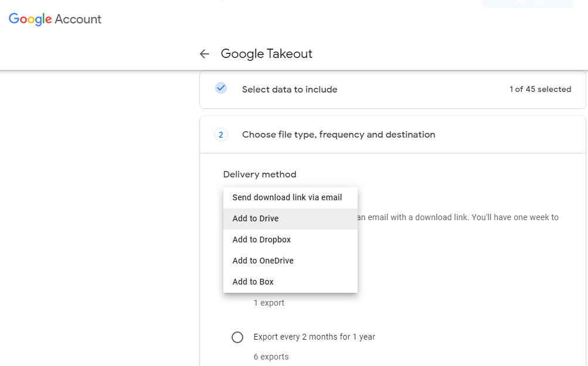Select Add to OneDrive delivery method
The image size is (588, 366).
(x=290, y=261)
